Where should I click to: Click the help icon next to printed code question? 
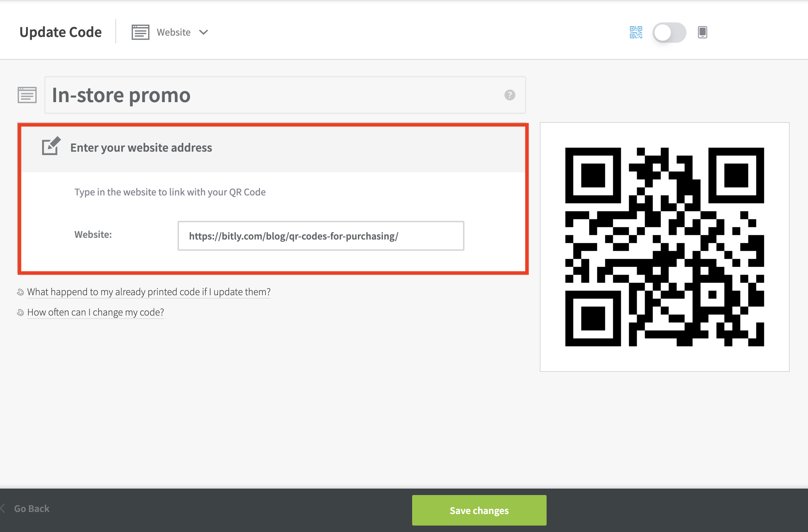pos(20,292)
